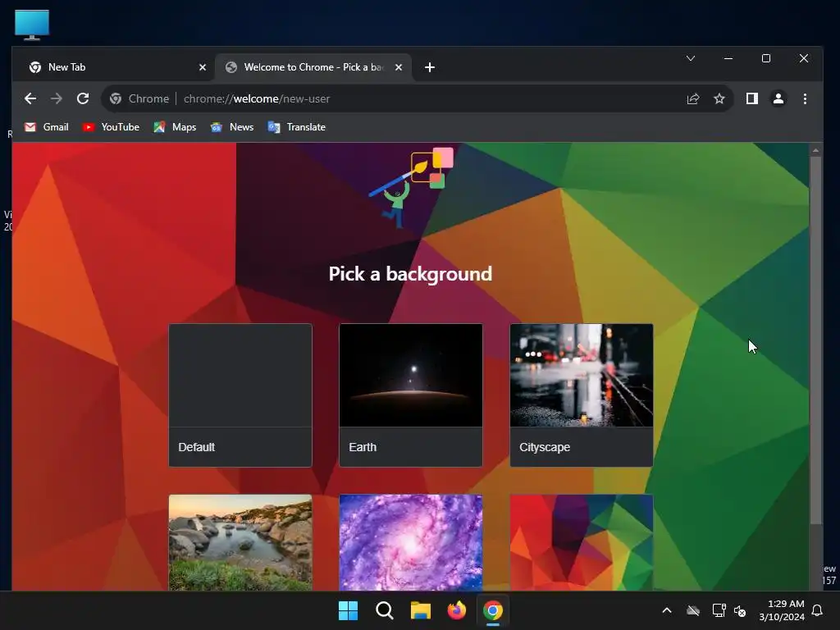Viewport: 840px width, 630px height.
Task: Open taskbar Search
Action: tap(385, 610)
